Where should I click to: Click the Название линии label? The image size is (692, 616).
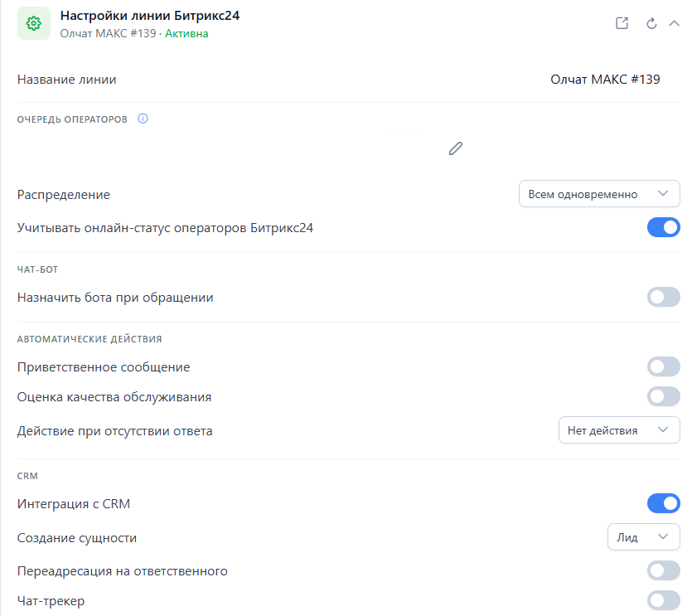tap(66, 80)
